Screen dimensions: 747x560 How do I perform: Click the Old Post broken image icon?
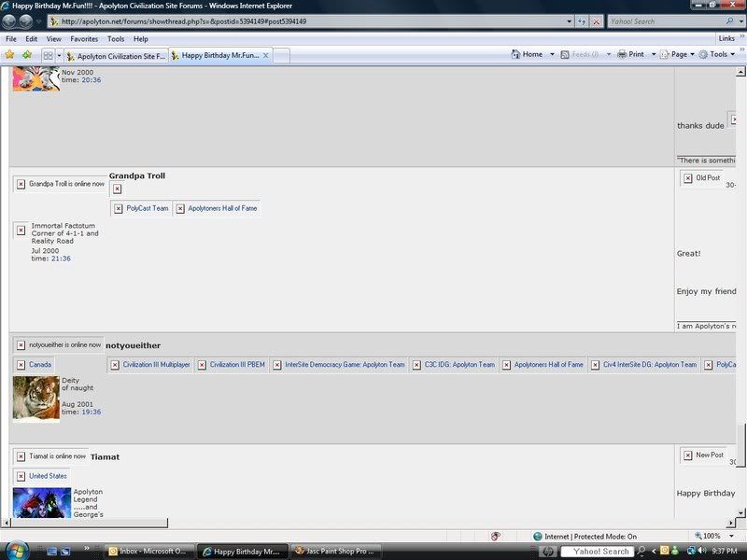click(x=688, y=178)
